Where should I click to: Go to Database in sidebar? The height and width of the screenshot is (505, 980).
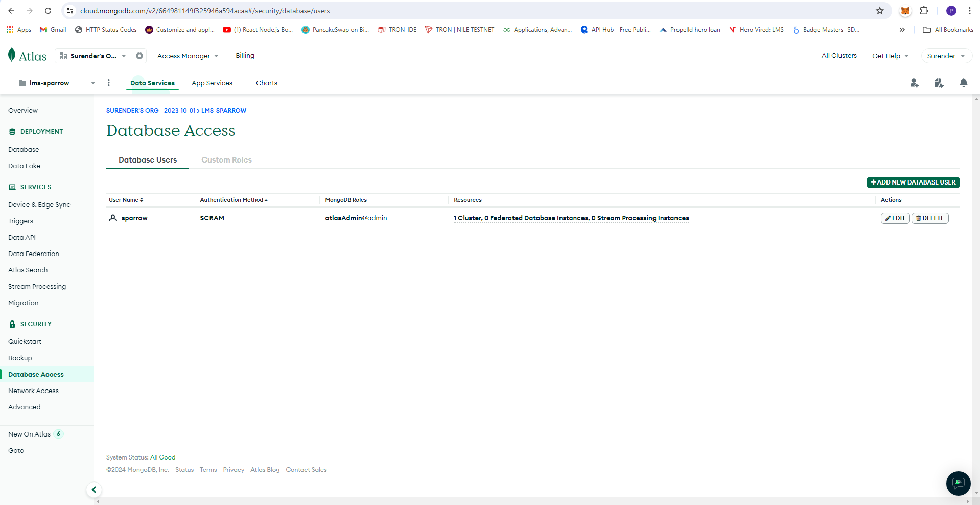[x=24, y=149]
